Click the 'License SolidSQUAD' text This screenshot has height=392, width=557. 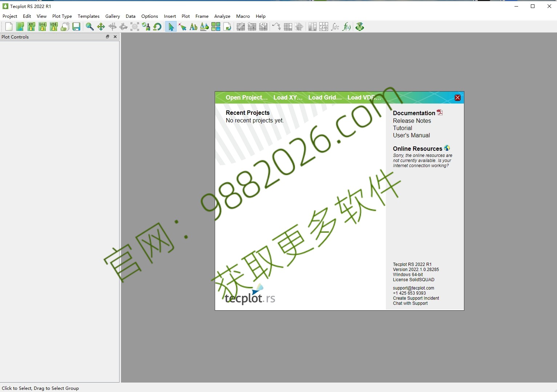click(x=413, y=280)
